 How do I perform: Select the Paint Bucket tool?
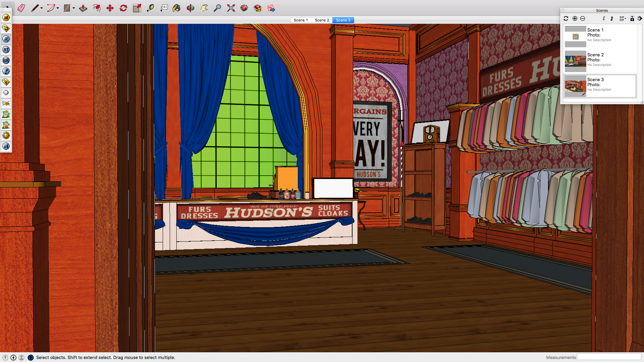point(177,8)
